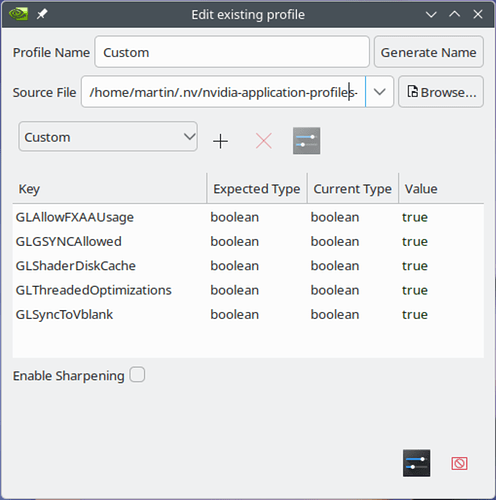
Task: Click the Source File path field
Action: click(223, 92)
